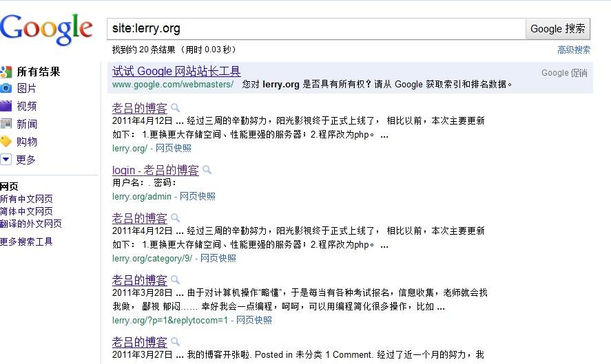The height and width of the screenshot is (364, 611).
Task: Click the newspaper icon for 新闻
Action: pos(6,124)
